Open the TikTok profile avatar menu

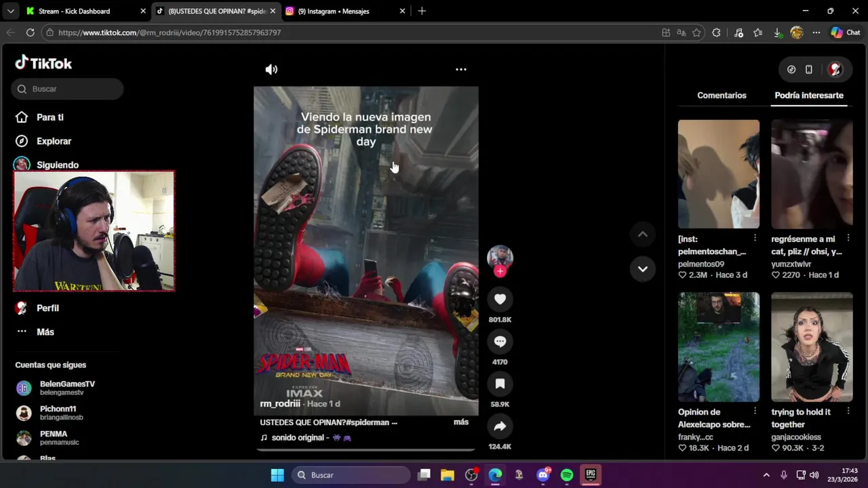(x=835, y=69)
